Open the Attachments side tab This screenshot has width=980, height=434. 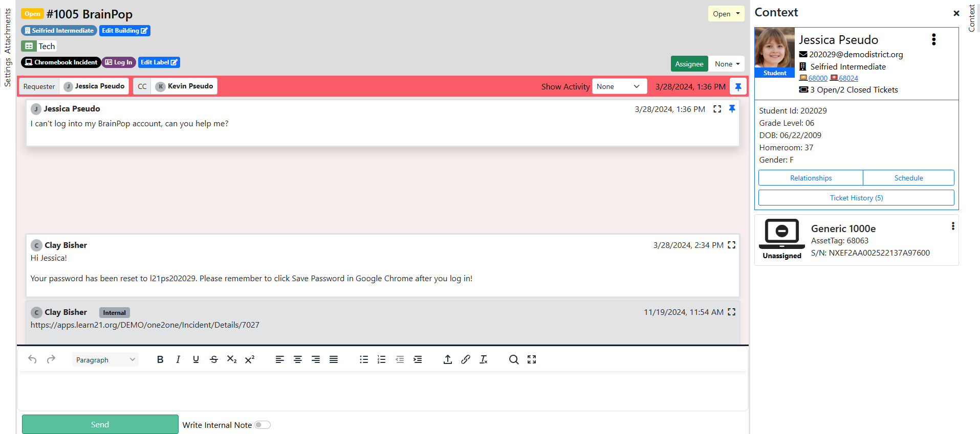pyautogui.click(x=8, y=31)
